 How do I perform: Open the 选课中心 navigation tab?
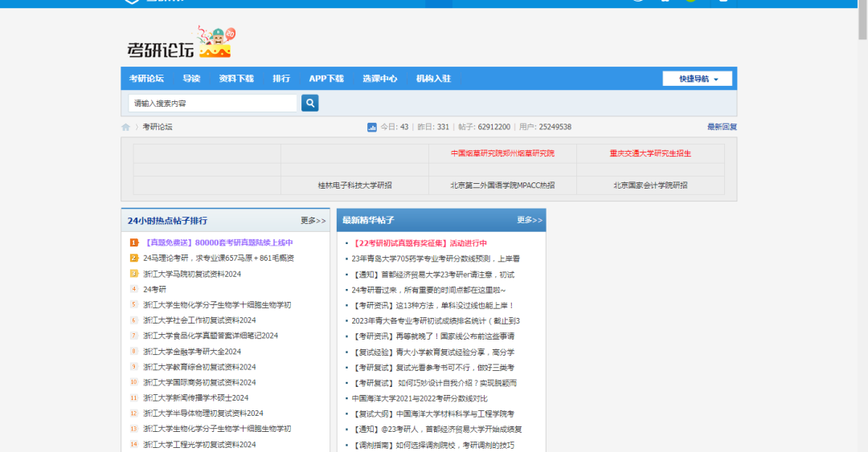379,79
